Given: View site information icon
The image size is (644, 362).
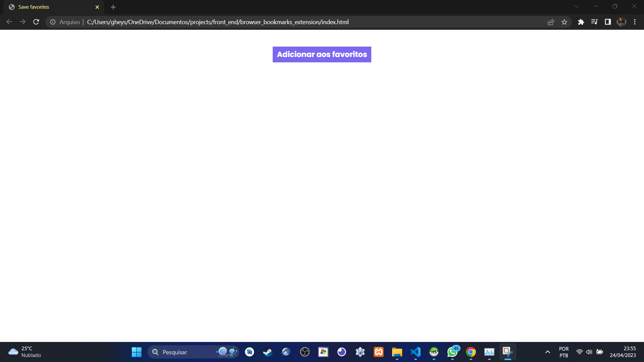Looking at the screenshot, I should click(x=53, y=22).
